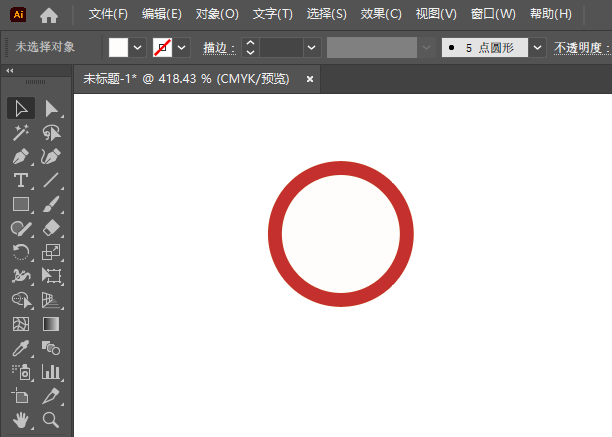
Task: Go to the Home screen icon
Action: [49, 15]
